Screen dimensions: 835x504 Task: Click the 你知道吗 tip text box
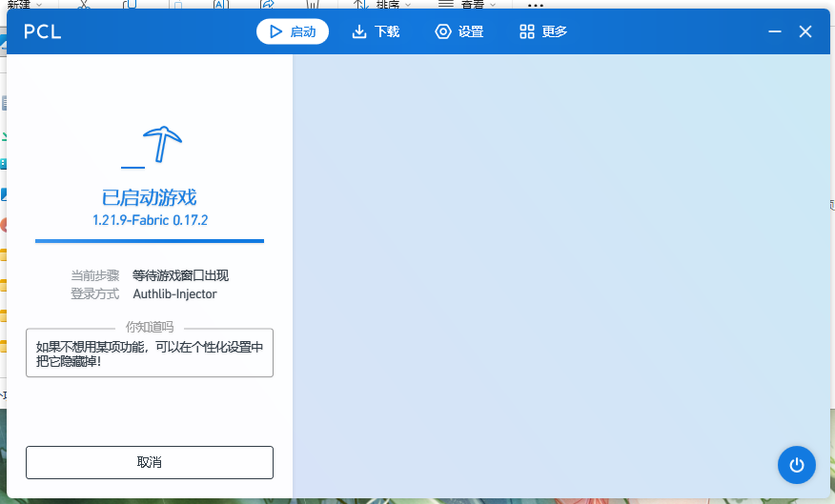tap(150, 354)
